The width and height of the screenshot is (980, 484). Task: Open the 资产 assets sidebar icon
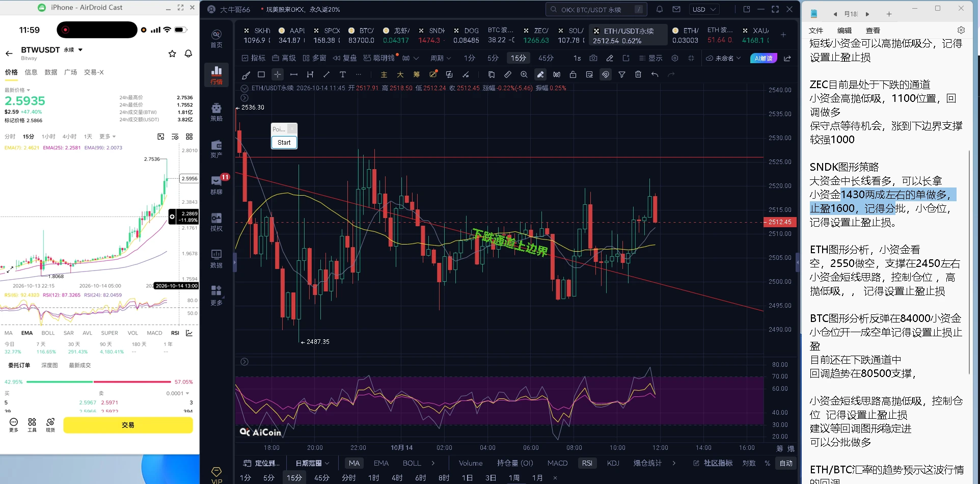216,148
